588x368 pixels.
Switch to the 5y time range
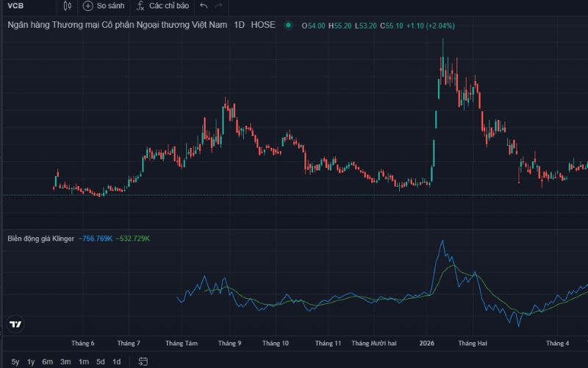(15, 361)
